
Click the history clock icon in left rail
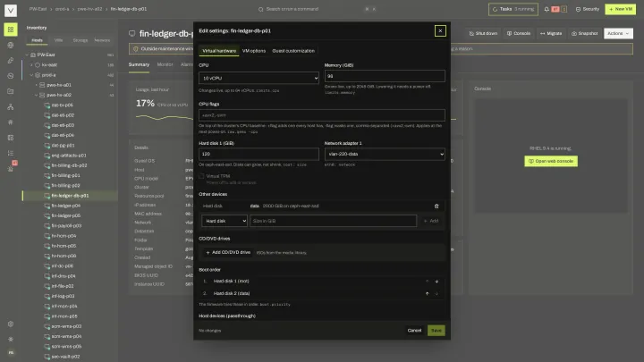pos(11,76)
